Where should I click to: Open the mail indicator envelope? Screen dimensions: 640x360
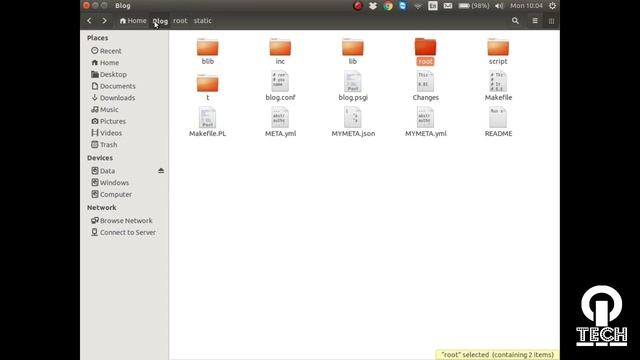click(x=448, y=6)
